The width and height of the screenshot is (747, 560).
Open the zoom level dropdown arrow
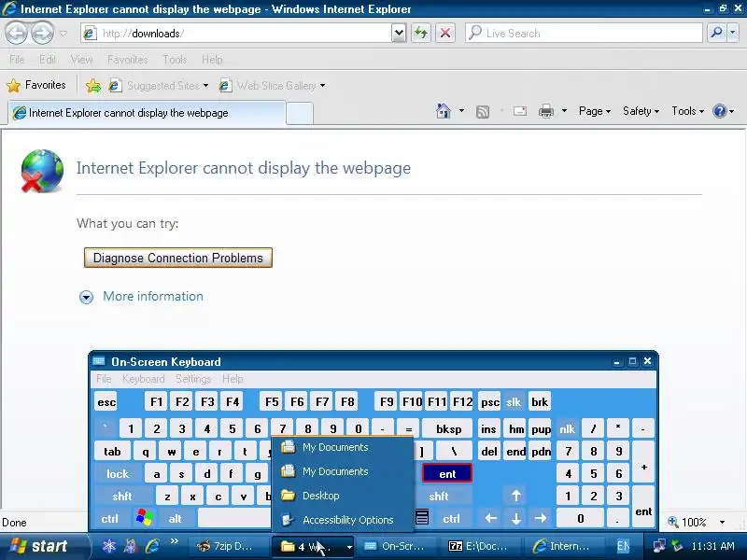coord(722,522)
